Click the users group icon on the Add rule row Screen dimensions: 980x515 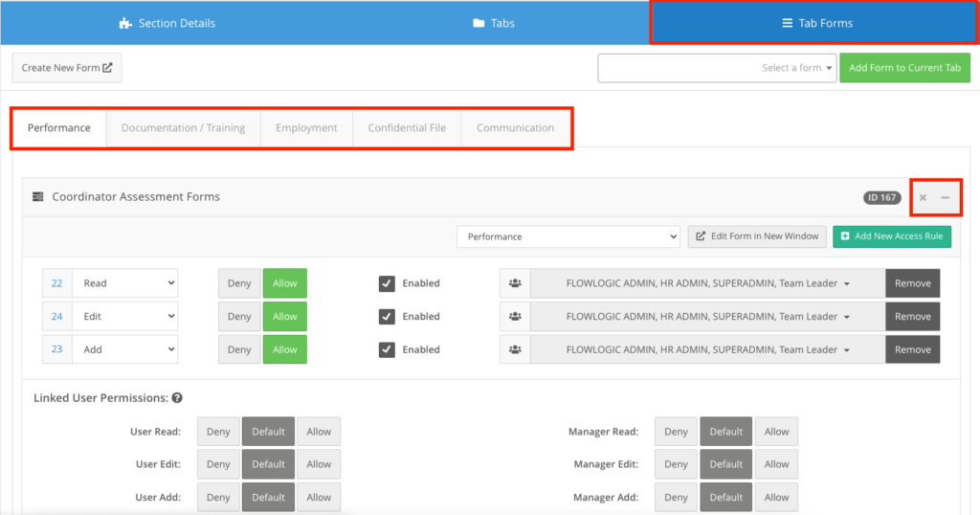[x=515, y=350]
